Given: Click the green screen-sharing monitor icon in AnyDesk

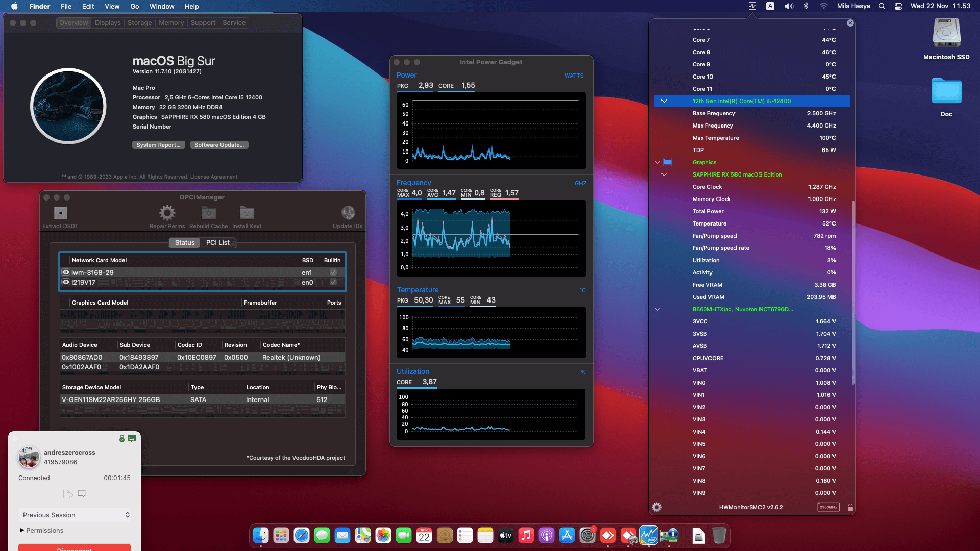Looking at the screenshot, I should point(132,439).
